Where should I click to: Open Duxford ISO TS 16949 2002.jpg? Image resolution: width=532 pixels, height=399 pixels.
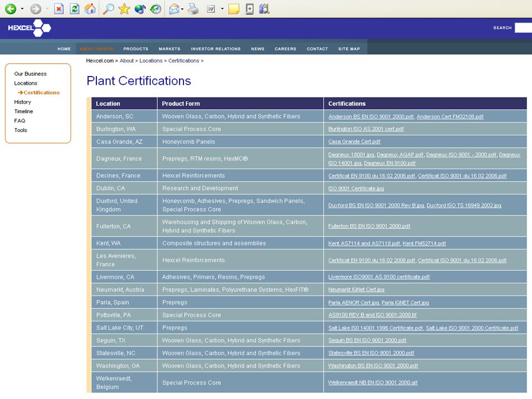(x=464, y=205)
